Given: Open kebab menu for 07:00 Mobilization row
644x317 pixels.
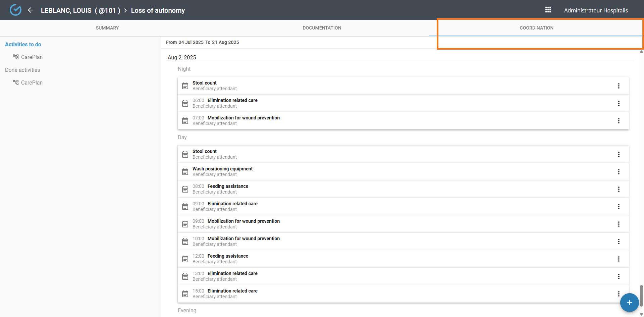Looking at the screenshot, I should [x=619, y=121].
